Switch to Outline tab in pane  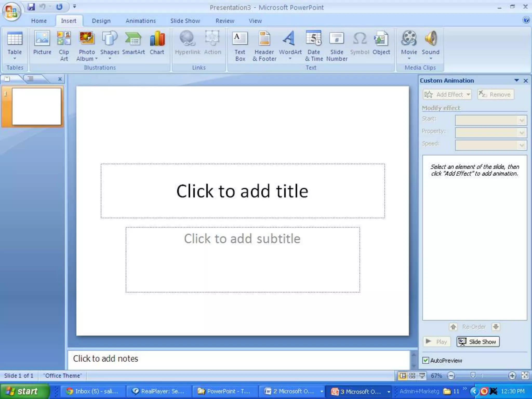31,79
